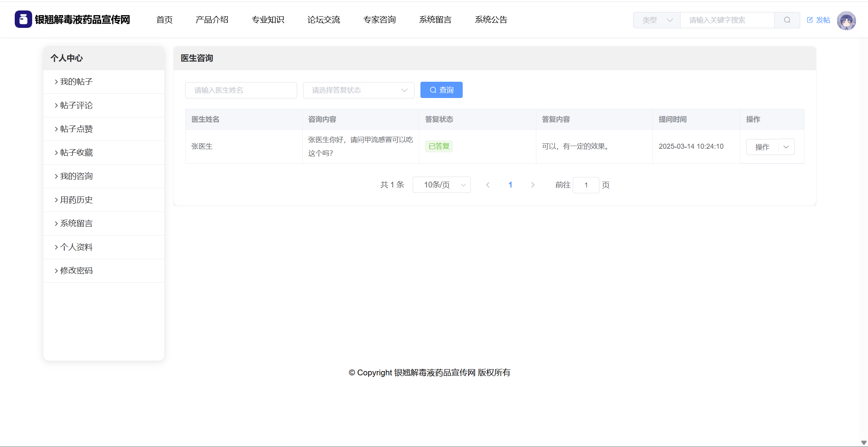Open 专家咨询 in top navigation
Viewport: 868px width, 447px height.
click(379, 20)
